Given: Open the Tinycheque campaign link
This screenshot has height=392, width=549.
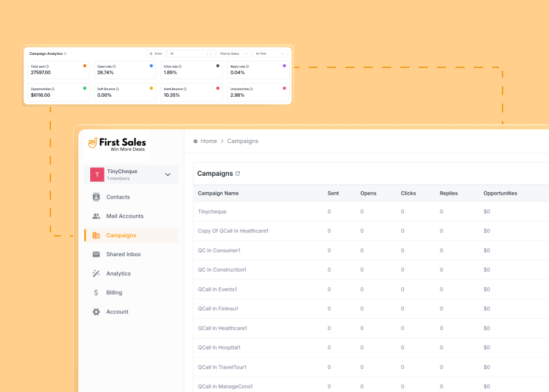Looking at the screenshot, I should click(x=212, y=212).
